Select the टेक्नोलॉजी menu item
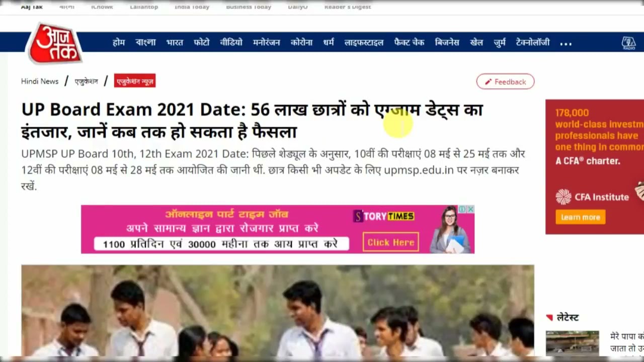 (533, 42)
